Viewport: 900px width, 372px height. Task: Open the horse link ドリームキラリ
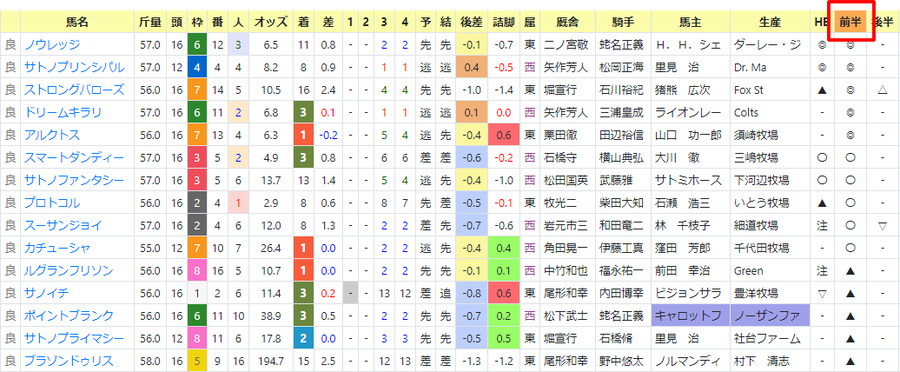[63, 113]
